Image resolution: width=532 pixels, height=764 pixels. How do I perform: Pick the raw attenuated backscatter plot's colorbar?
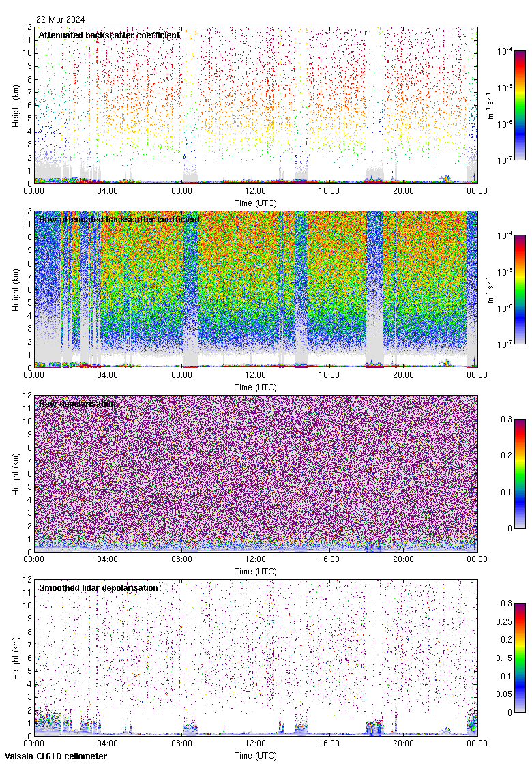tap(520, 289)
